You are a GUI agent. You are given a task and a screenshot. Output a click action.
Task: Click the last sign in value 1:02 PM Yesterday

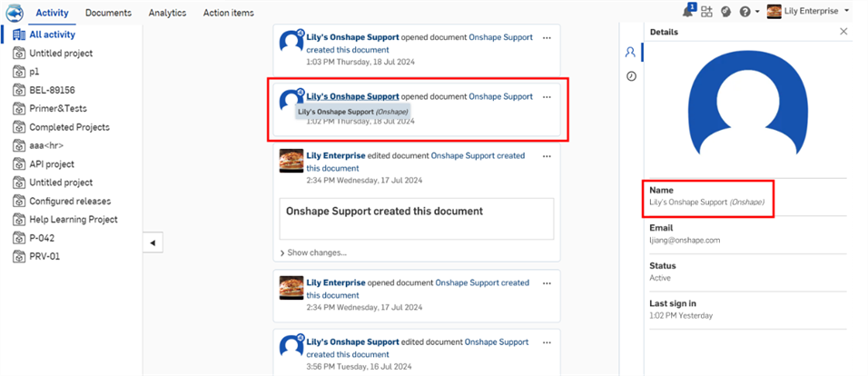pyautogui.click(x=681, y=316)
